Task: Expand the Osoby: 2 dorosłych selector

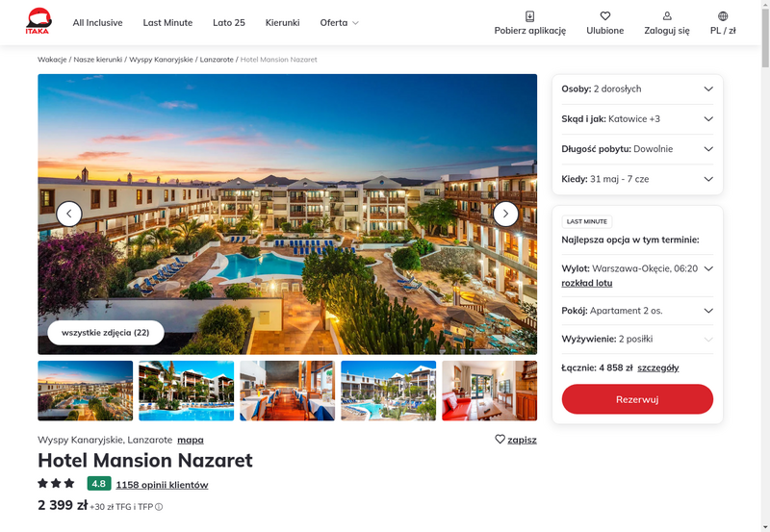Action: point(637,89)
